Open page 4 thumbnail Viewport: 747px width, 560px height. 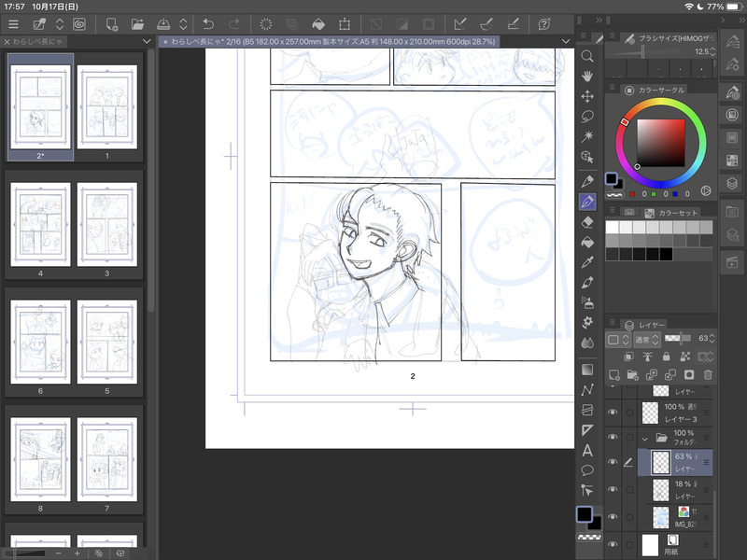click(x=40, y=224)
